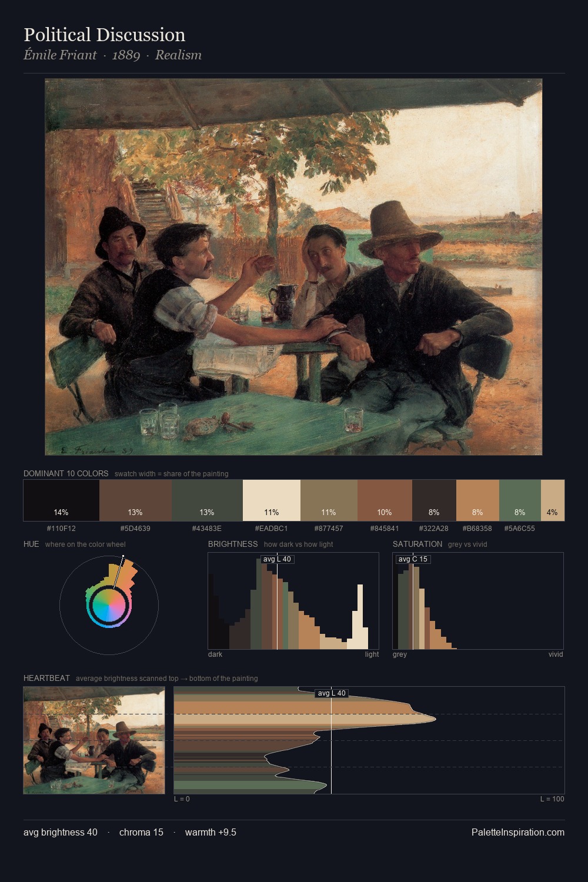Viewport: 588px width, 882px height.
Task: Click the hex code text "#5A6C55"
Action: pos(520,529)
